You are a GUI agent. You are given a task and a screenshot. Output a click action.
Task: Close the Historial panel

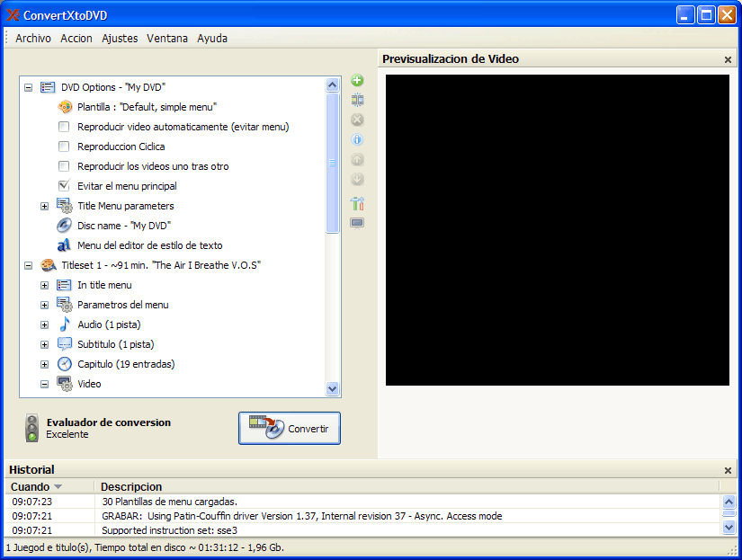(728, 470)
